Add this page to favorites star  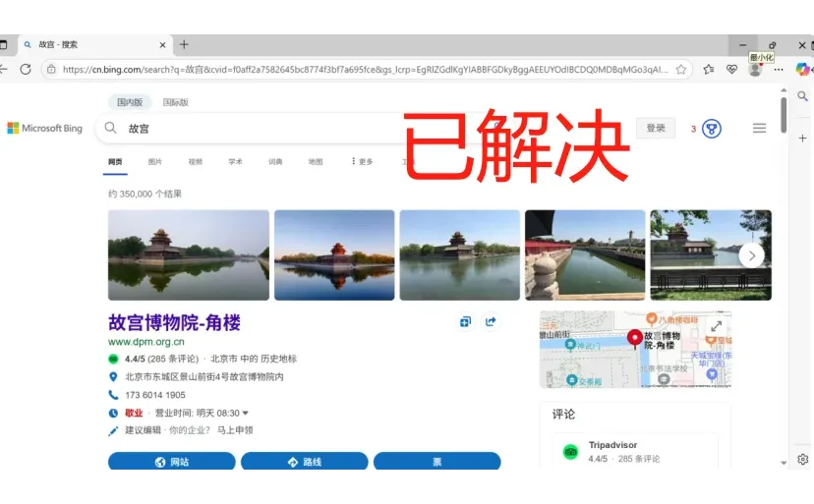click(x=680, y=70)
